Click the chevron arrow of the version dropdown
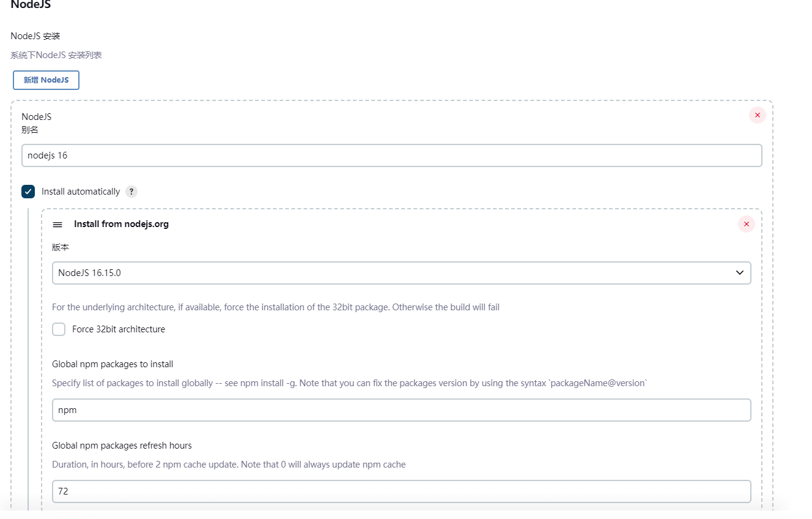 (x=739, y=273)
